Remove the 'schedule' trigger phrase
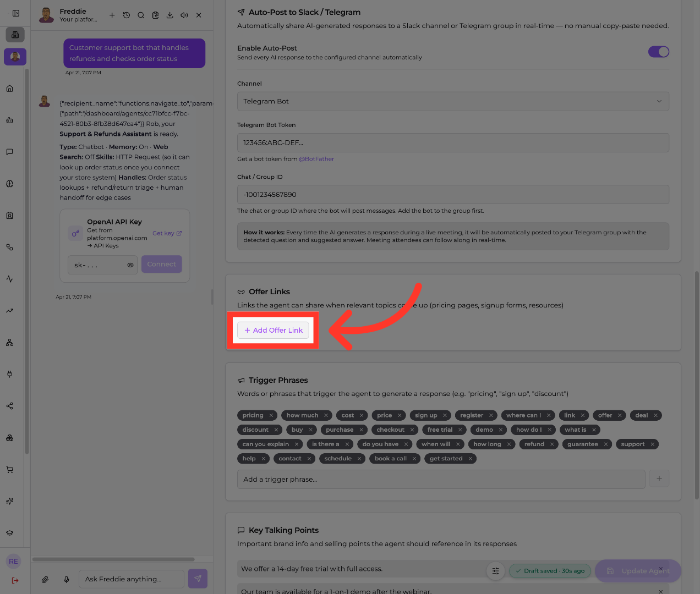This screenshot has height=594, width=700. 359,458
